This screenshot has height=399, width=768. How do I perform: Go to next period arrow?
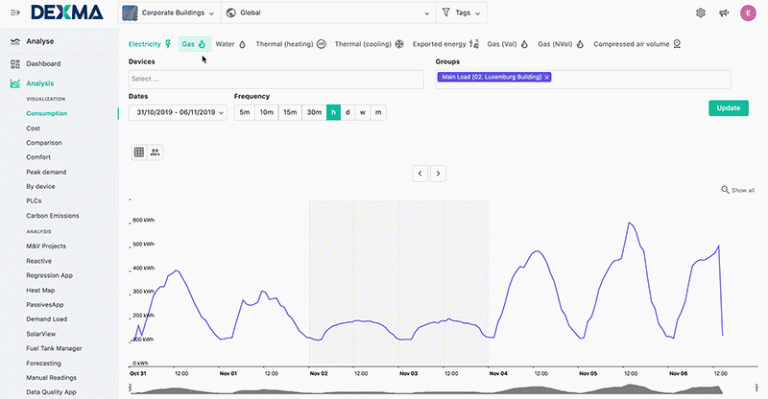[x=438, y=173]
